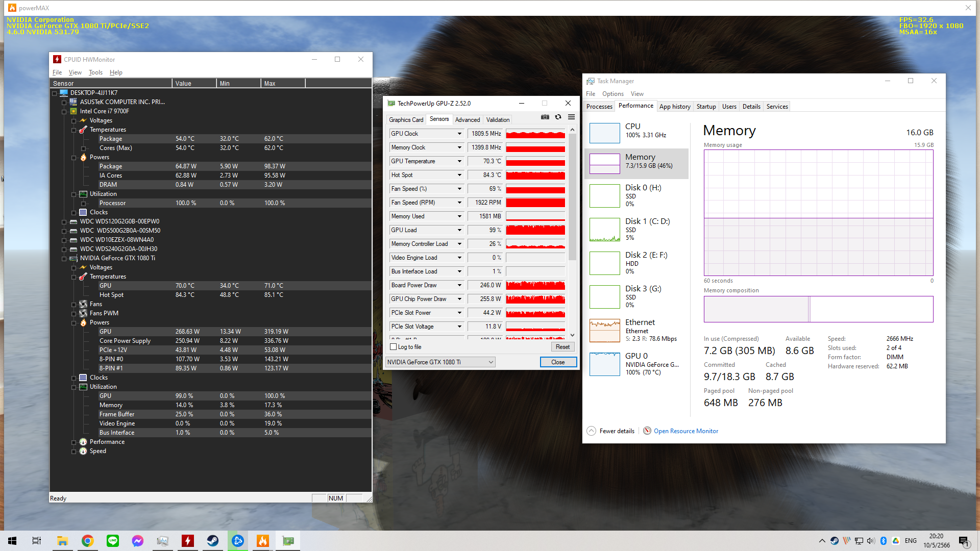The width and height of the screenshot is (980, 551).
Task: Enable the Log to file checkbox
Action: 394,347
